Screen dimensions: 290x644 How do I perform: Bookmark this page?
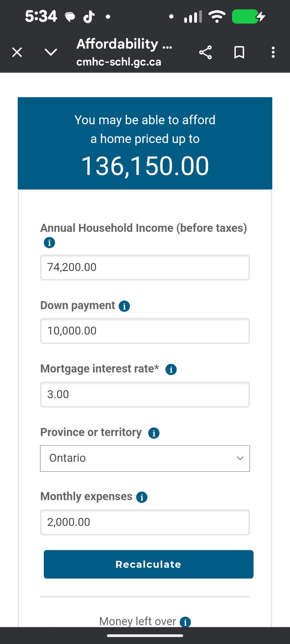(239, 52)
